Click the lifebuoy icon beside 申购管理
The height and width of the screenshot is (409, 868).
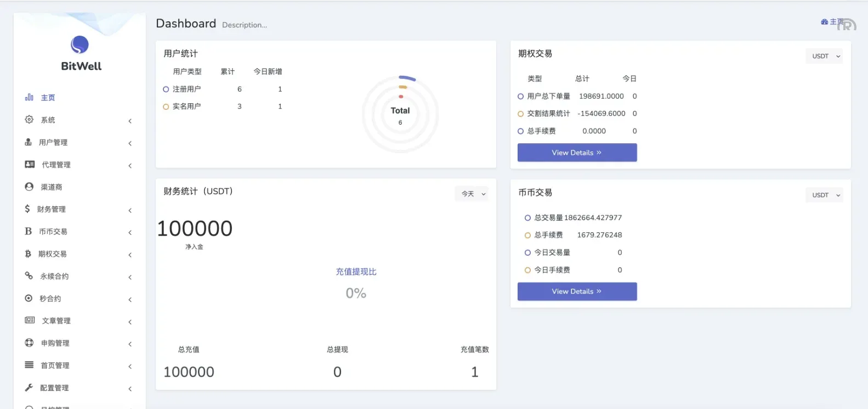pyautogui.click(x=29, y=343)
